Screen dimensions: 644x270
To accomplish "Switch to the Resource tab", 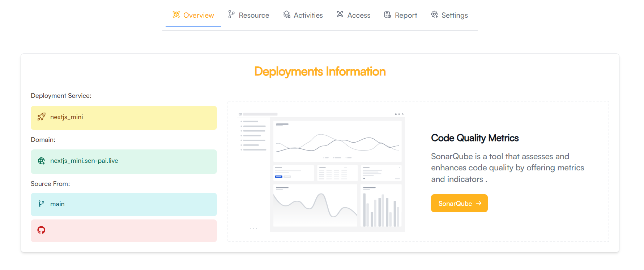I will [x=249, y=15].
